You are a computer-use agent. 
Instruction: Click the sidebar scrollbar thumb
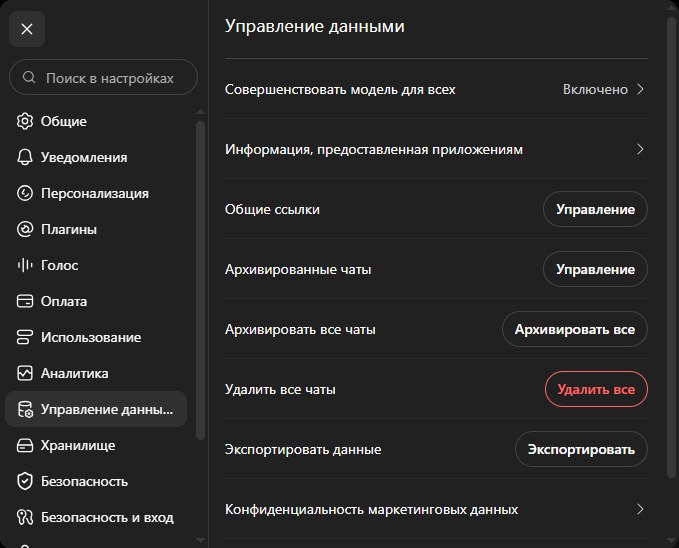[x=200, y=280]
